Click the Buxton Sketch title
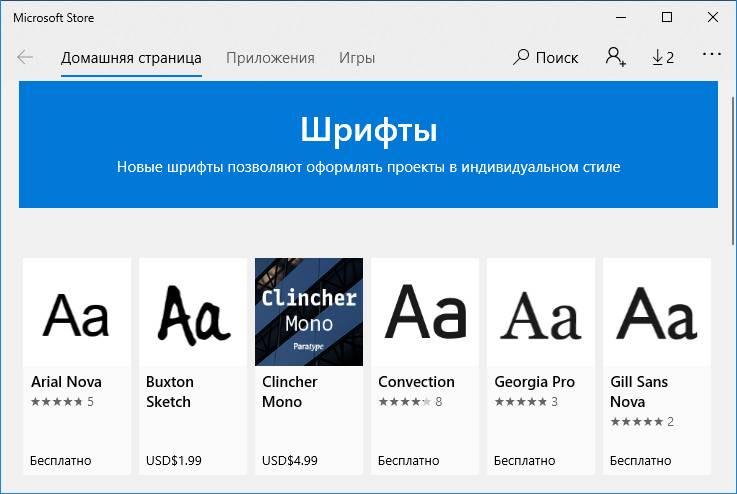Viewport: 737px width, 494px height. pos(170,392)
